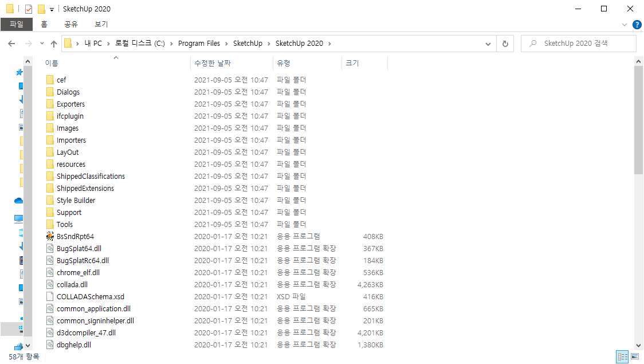Select the Support folder icon
644x364 pixels.
point(50,213)
